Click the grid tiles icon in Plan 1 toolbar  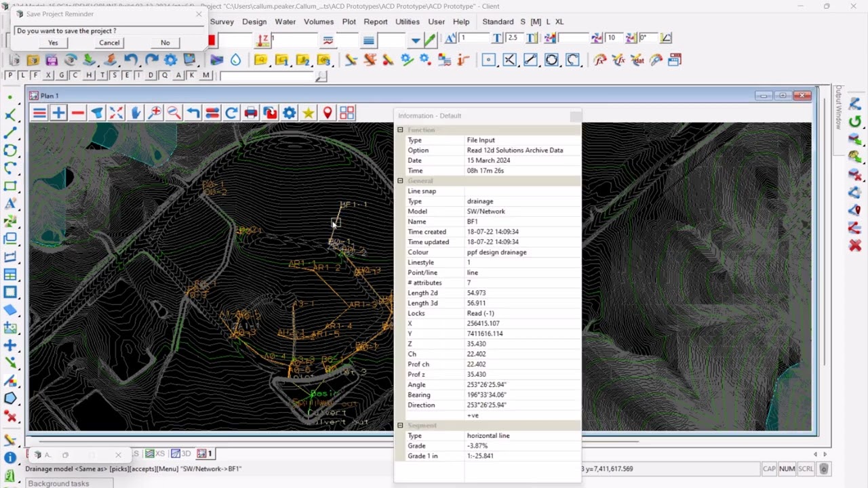click(347, 113)
